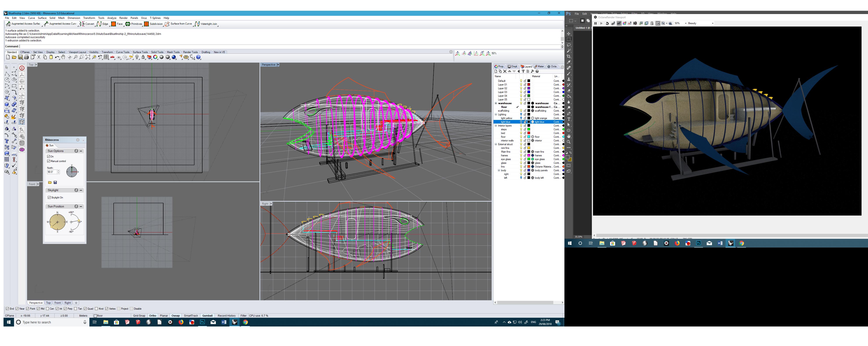Open the Perspective viewport dropdown arrow
The height and width of the screenshot is (346, 868).
click(278, 65)
